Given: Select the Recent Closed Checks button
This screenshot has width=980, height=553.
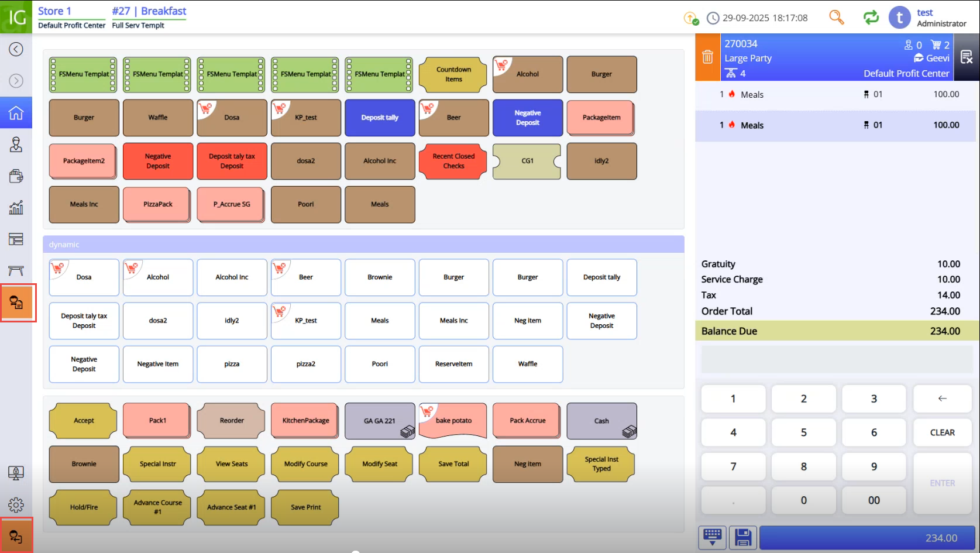Looking at the screenshot, I should 453,161.
